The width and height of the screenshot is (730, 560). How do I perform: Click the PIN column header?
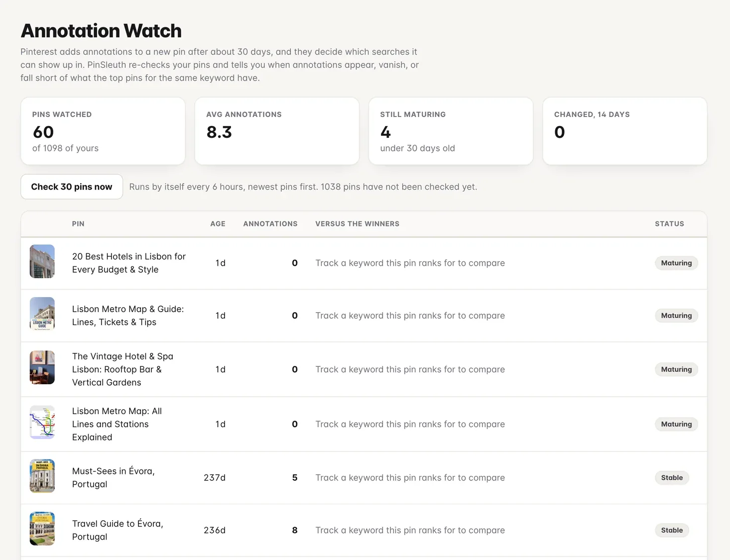[78, 224]
